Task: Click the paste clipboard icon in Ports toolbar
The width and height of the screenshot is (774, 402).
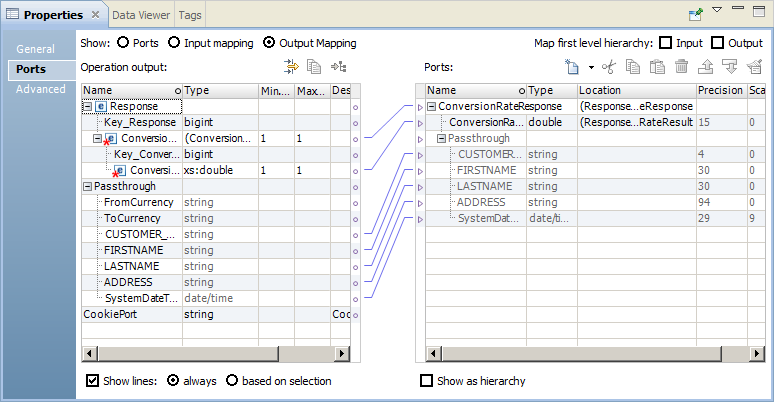Action: pyautogui.click(x=657, y=67)
